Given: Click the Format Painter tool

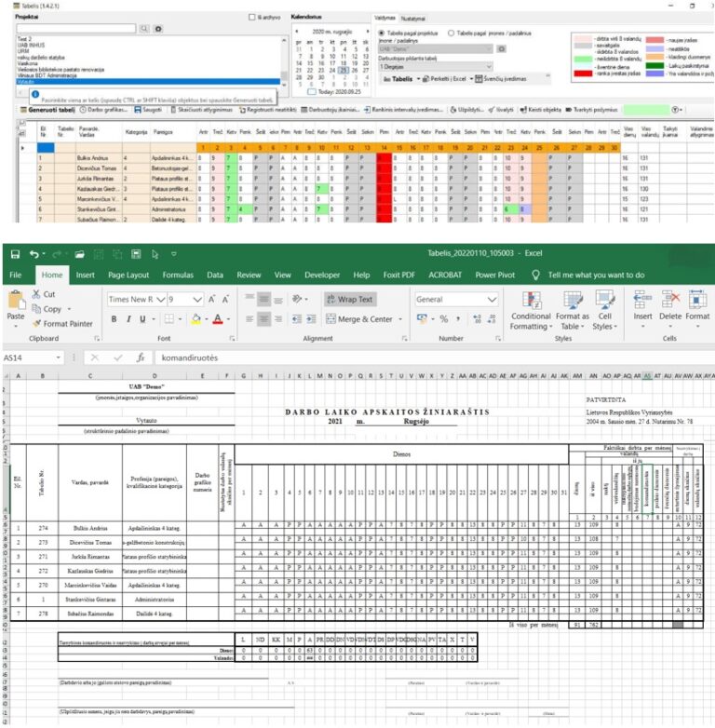Looking at the screenshot, I should (61, 323).
